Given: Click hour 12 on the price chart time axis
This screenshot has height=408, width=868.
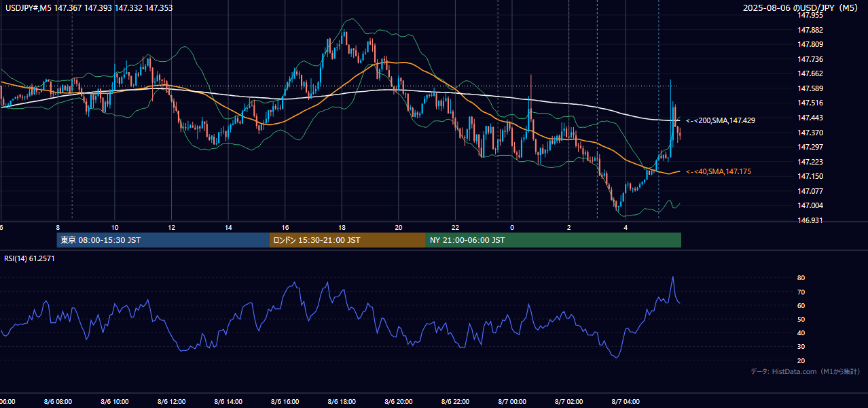Looking at the screenshot, I should coord(172,227).
